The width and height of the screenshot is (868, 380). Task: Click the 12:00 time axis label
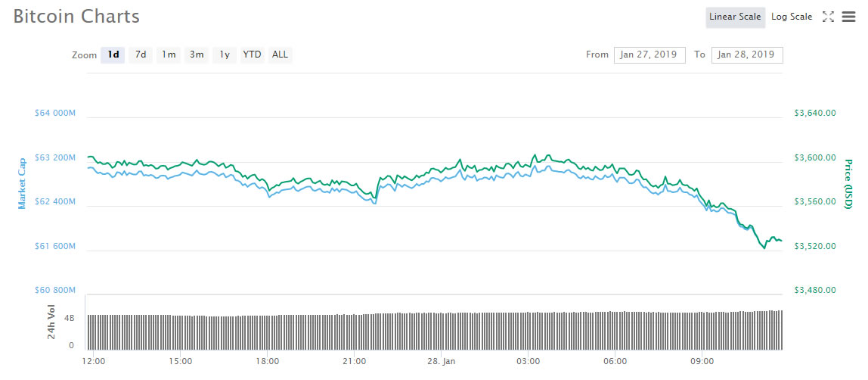tap(93, 362)
